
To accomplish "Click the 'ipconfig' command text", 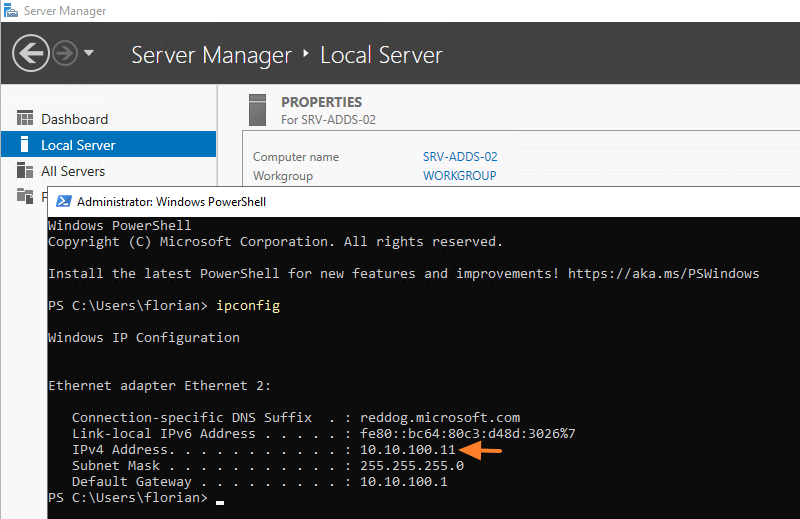I will pyautogui.click(x=248, y=306).
